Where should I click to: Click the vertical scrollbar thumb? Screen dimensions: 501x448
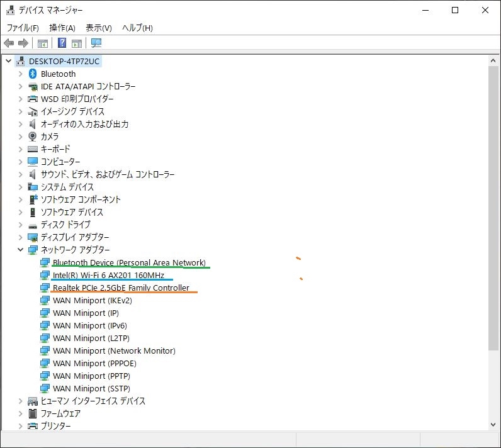pyautogui.click(x=493, y=208)
